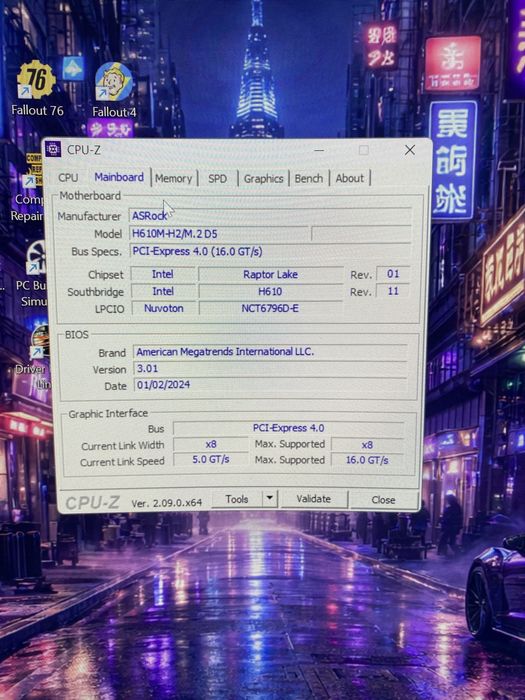Click the CPU-Z title bar app icon
This screenshot has width=525, height=700.
click(53, 150)
